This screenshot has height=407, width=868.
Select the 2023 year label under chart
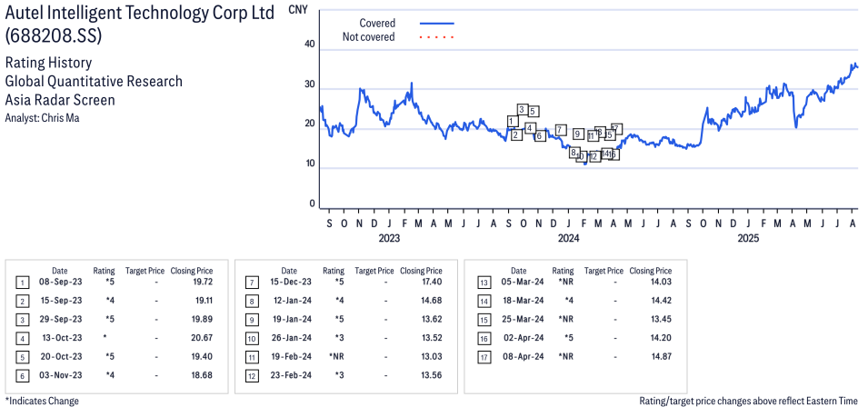coord(389,239)
